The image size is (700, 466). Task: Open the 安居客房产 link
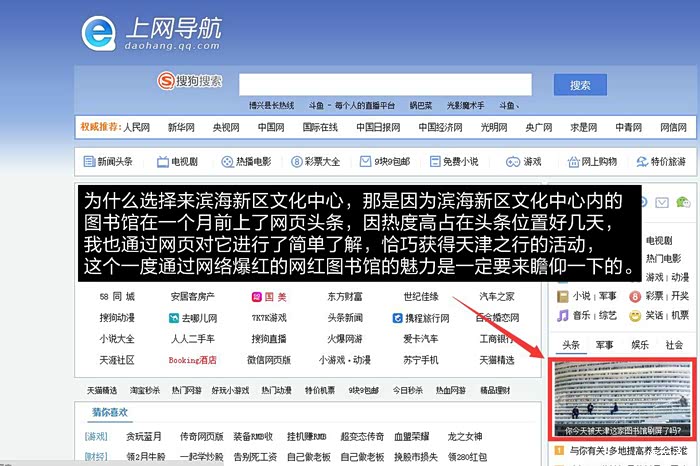pyautogui.click(x=192, y=296)
